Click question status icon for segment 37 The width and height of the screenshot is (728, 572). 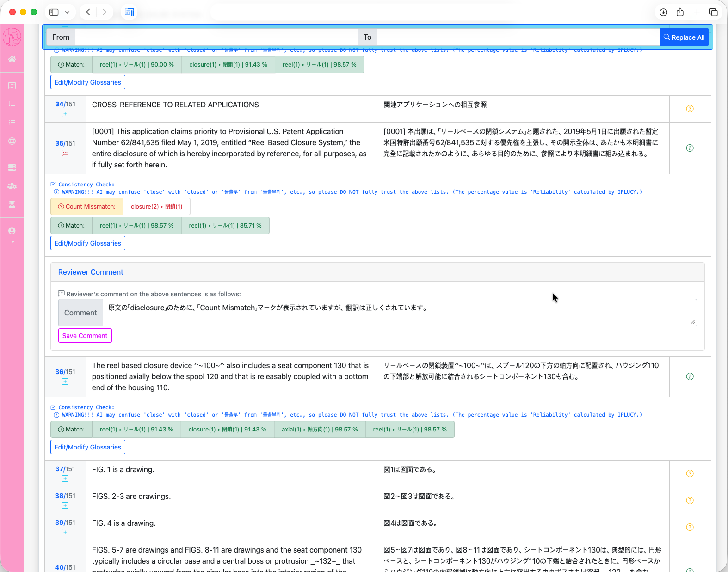click(690, 474)
